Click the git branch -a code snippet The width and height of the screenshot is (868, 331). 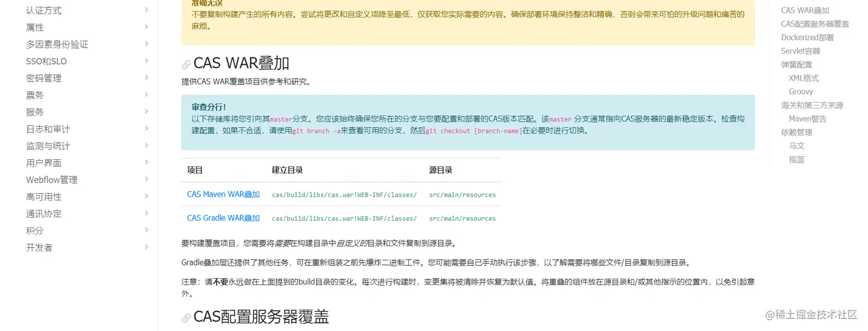[316, 131]
